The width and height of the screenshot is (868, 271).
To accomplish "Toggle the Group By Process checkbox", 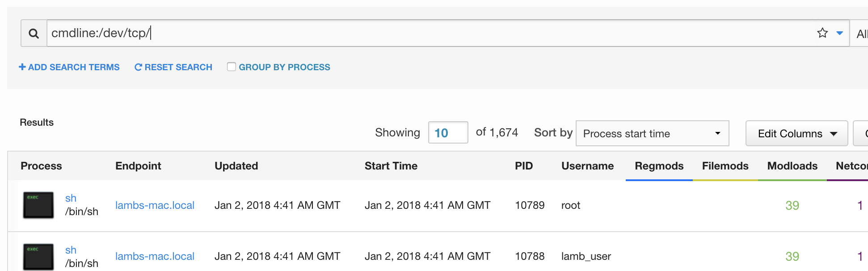I will (x=232, y=67).
